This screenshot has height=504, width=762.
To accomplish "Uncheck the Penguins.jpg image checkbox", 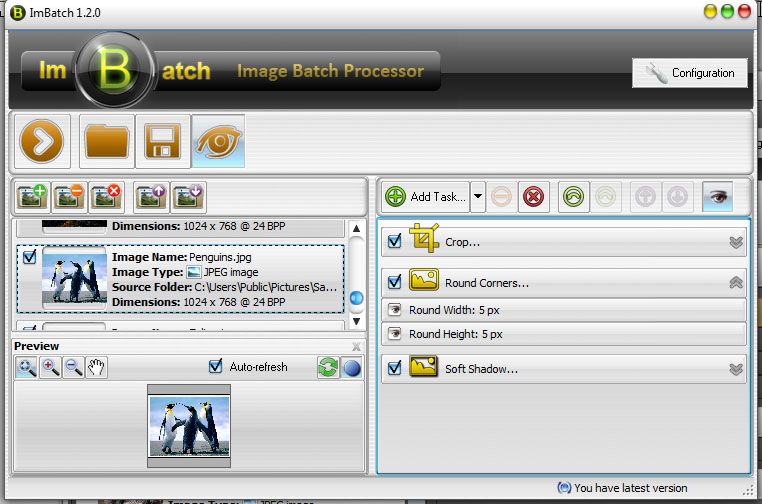I will [29, 257].
